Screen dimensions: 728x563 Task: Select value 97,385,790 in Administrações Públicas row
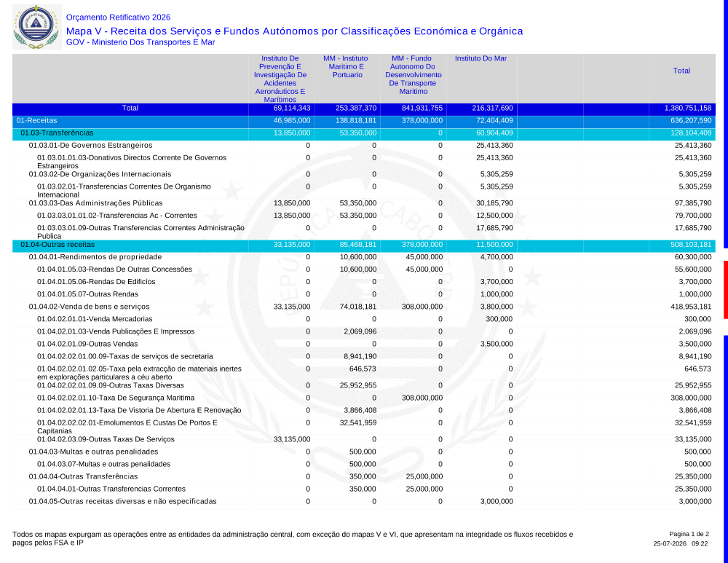tap(693, 203)
